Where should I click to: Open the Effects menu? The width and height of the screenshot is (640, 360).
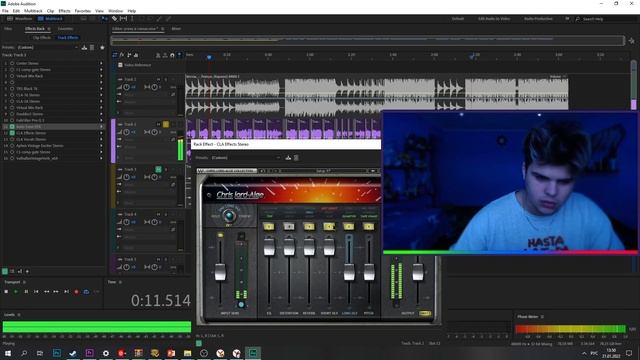[x=64, y=11]
